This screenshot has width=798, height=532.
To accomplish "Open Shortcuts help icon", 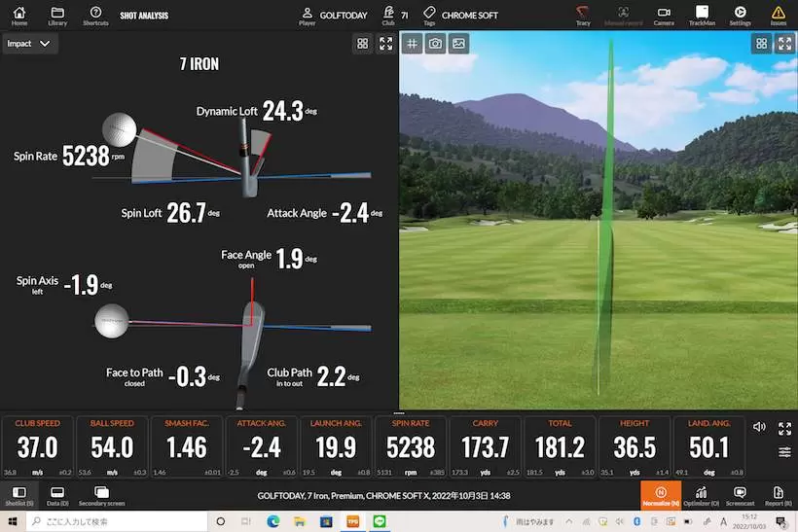I will 95,15.
